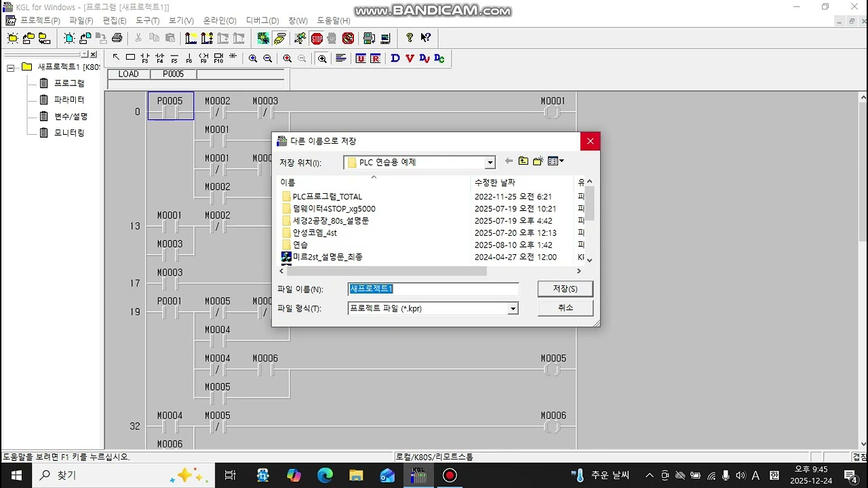Close the project tree panel

[94, 54]
